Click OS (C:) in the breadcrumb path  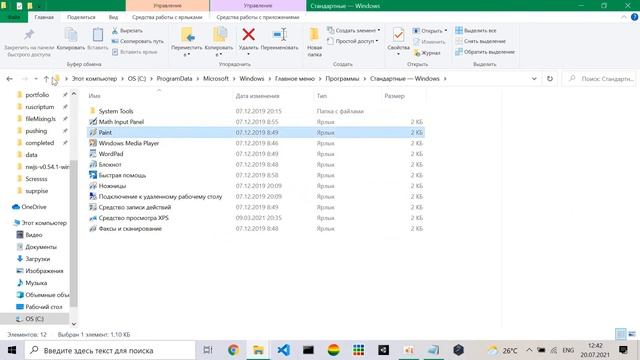pyautogui.click(x=137, y=79)
